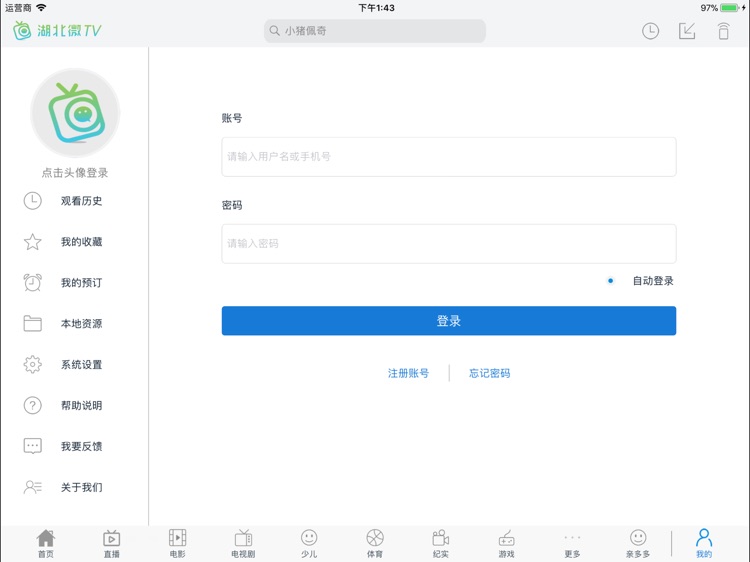The width and height of the screenshot is (750, 562).
Task: Open 本地资源 folder icon
Action: 33,324
